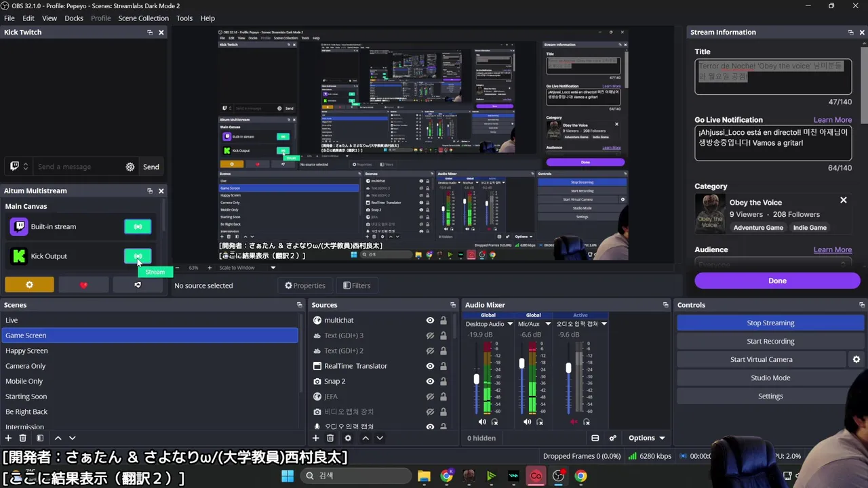
Task: Toggle Desktop Audio monitoring headphone icon
Action: (494, 422)
